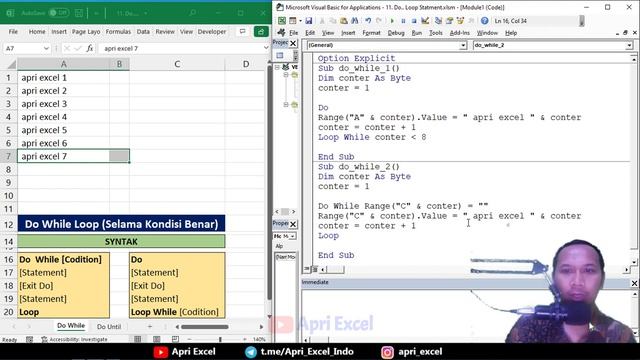The image size is (640, 360).
Task: Switch to Page Layout view in status bar
Action: point(156,339)
